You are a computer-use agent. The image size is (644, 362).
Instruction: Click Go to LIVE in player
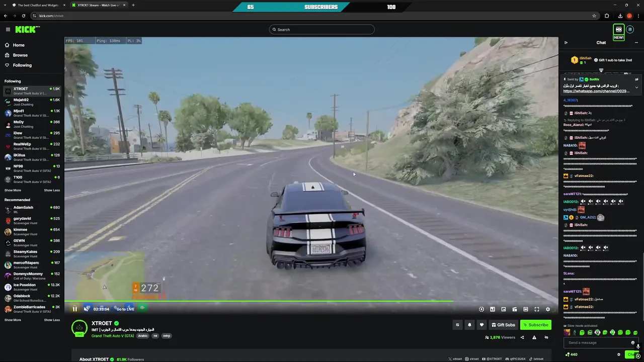[x=125, y=309]
